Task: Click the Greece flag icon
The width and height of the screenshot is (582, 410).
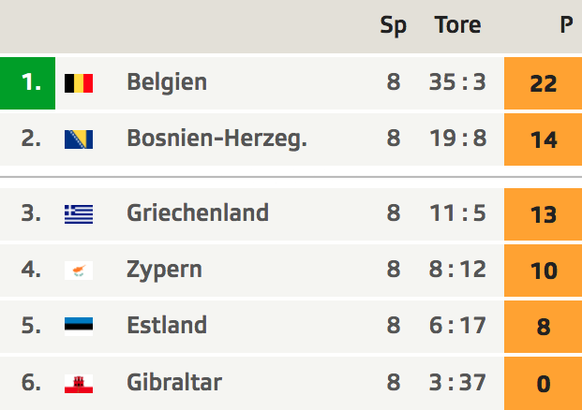Action: click(x=79, y=214)
